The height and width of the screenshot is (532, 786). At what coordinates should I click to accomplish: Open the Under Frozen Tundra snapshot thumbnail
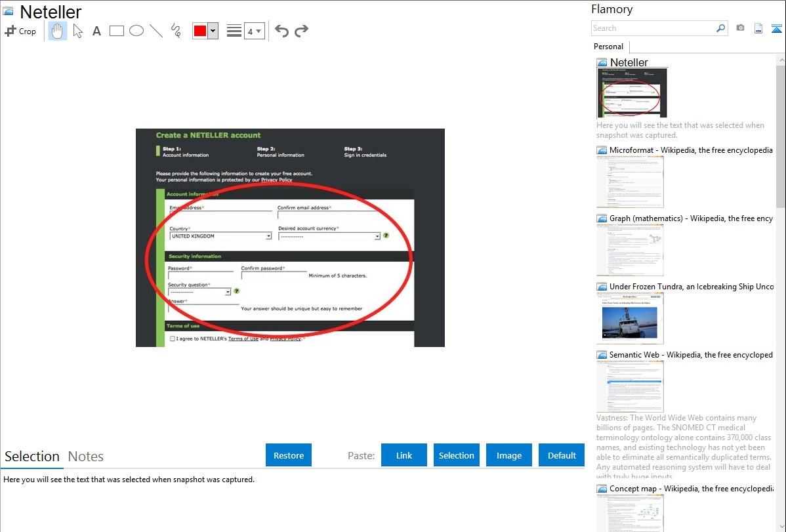pyautogui.click(x=630, y=318)
